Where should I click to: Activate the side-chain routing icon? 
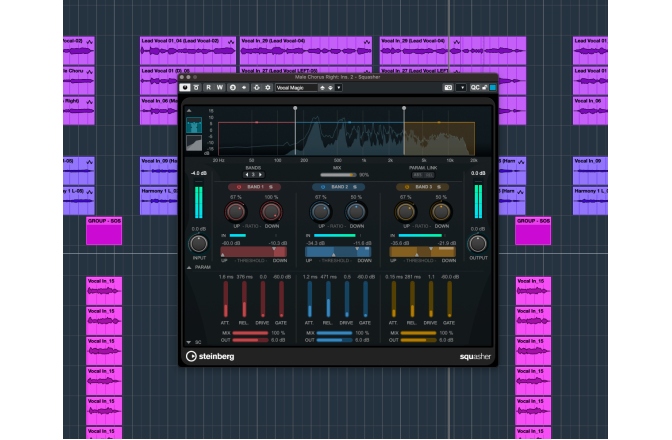[x=257, y=87]
